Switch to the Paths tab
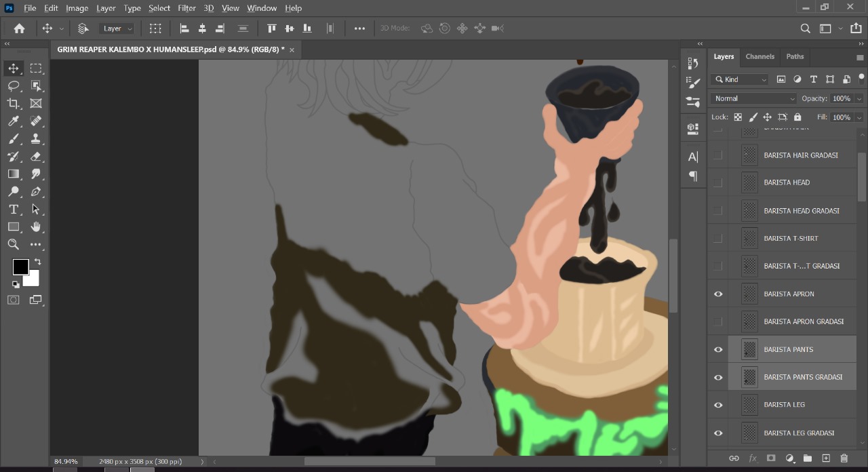 795,57
